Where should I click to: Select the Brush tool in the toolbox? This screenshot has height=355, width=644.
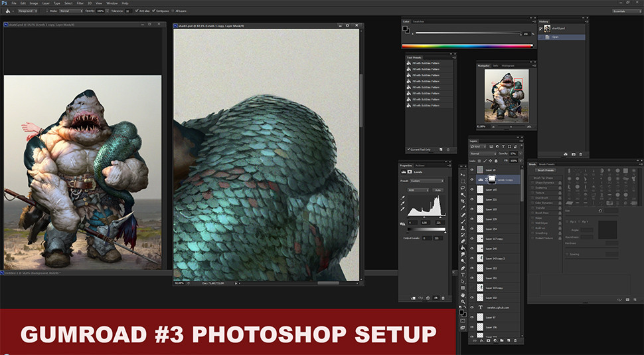click(463, 221)
